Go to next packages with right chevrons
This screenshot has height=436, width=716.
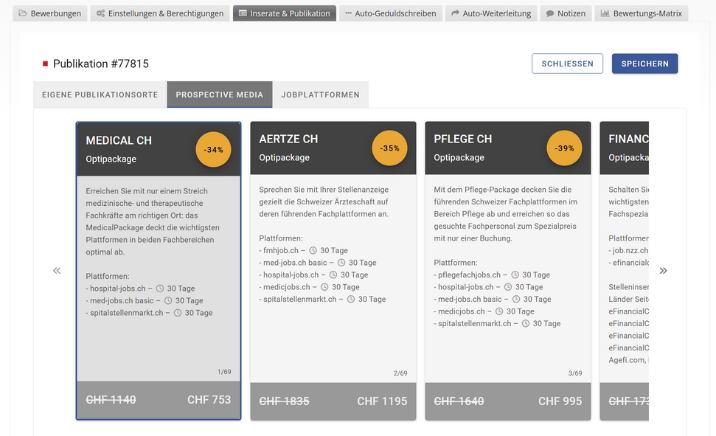(663, 271)
